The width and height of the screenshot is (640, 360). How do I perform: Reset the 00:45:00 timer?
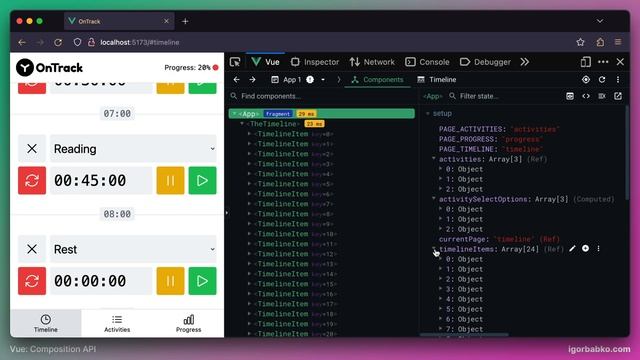(x=32, y=180)
